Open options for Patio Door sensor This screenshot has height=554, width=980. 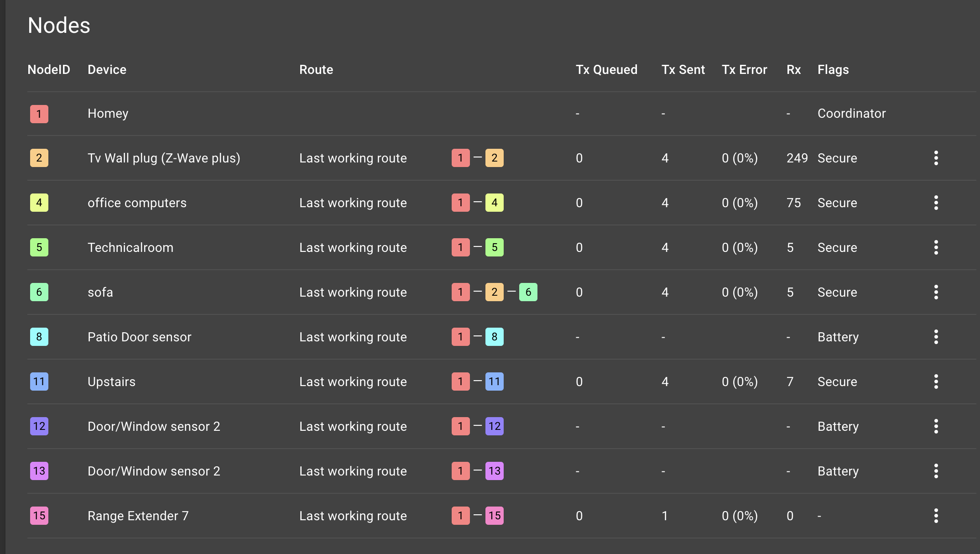(936, 337)
